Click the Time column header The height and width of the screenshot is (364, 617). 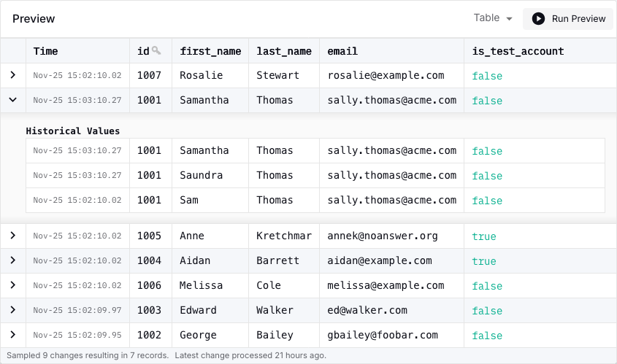46,51
